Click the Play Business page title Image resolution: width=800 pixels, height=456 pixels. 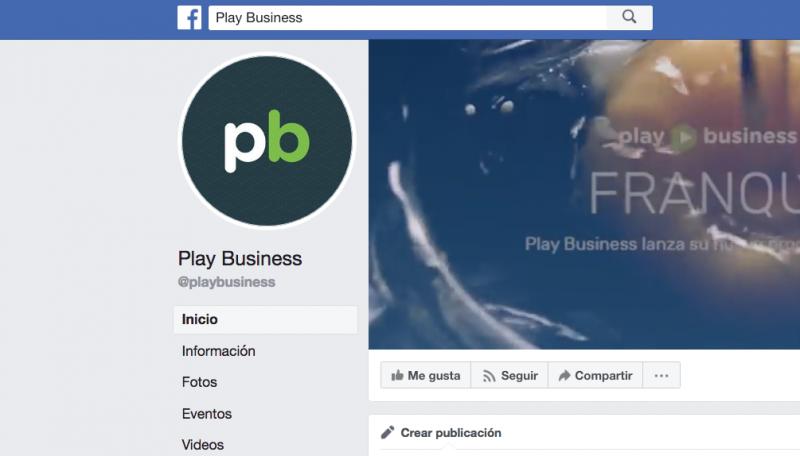[240, 259]
